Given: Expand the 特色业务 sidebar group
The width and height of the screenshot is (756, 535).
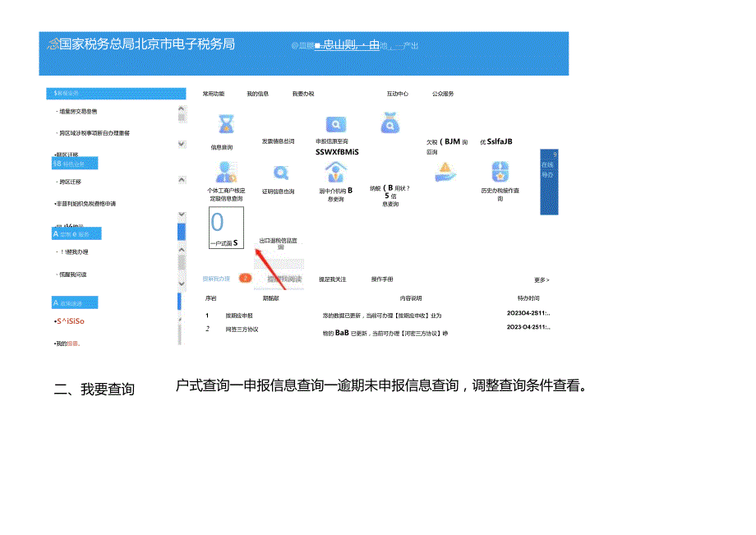Looking at the screenshot, I should coord(73,163).
